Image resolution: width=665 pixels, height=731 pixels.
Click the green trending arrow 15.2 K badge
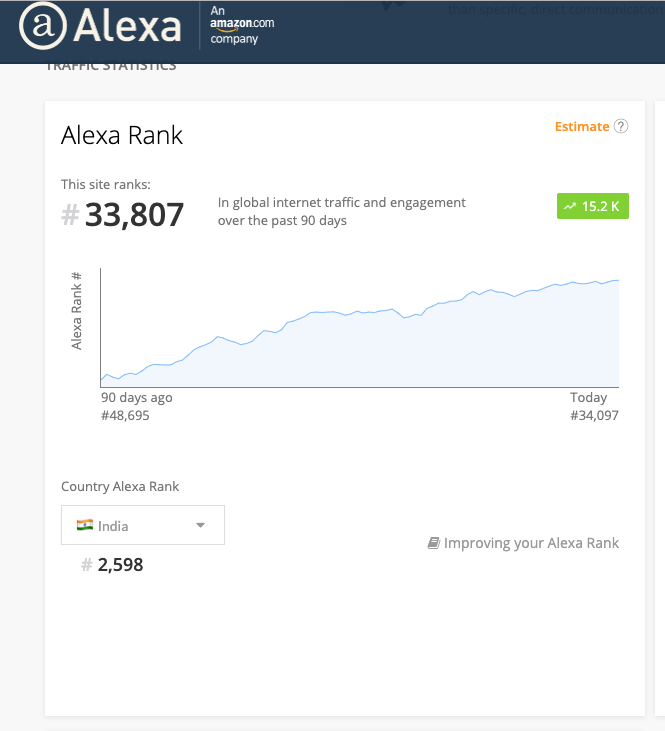tap(592, 206)
